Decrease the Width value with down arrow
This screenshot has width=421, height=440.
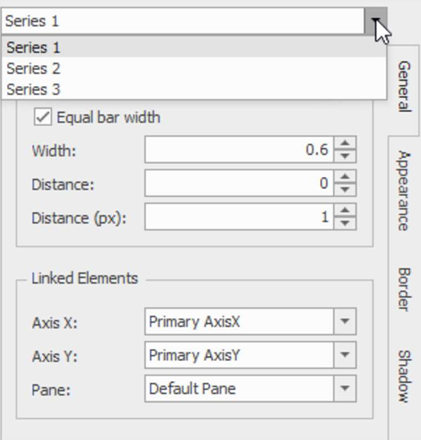345,156
